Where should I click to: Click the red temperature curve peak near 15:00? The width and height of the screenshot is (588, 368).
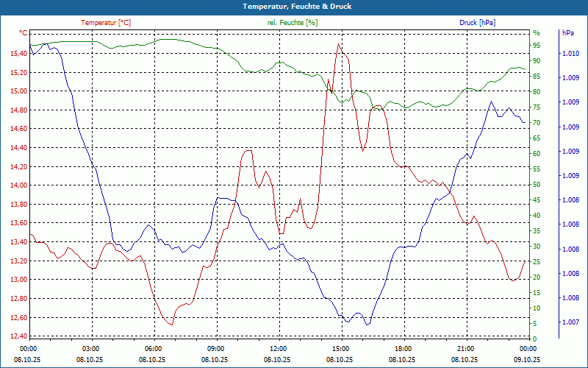(x=338, y=45)
